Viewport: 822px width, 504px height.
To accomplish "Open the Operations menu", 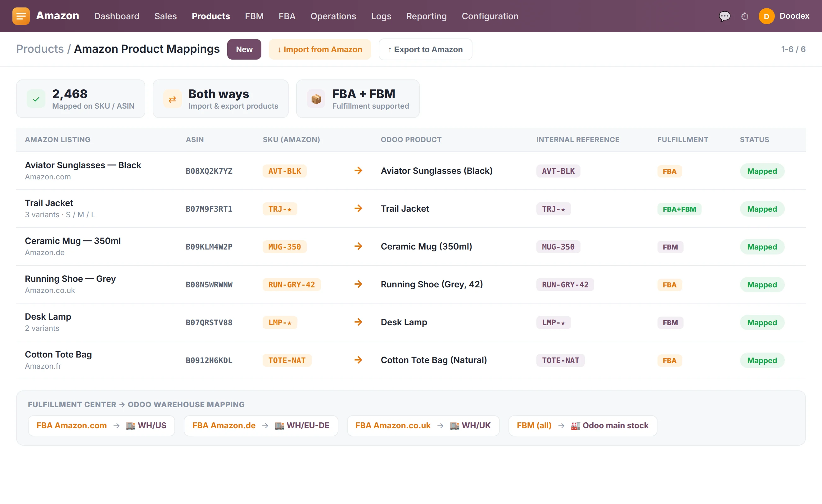I will pyautogui.click(x=333, y=16).
